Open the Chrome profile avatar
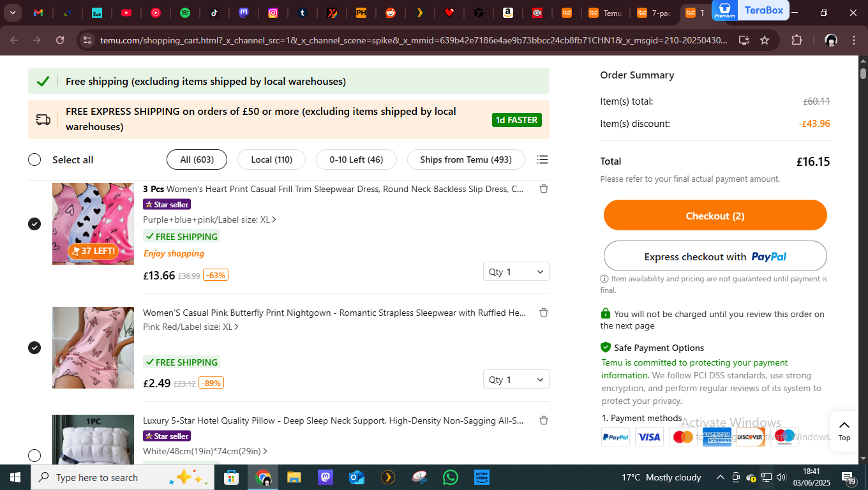868x490 pixels. (x=830, y=40)
